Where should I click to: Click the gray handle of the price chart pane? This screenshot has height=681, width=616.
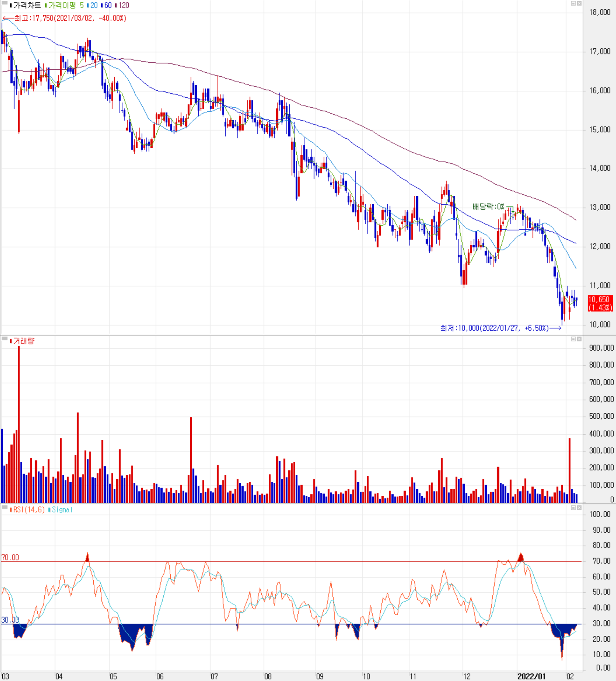click(4, 3)
